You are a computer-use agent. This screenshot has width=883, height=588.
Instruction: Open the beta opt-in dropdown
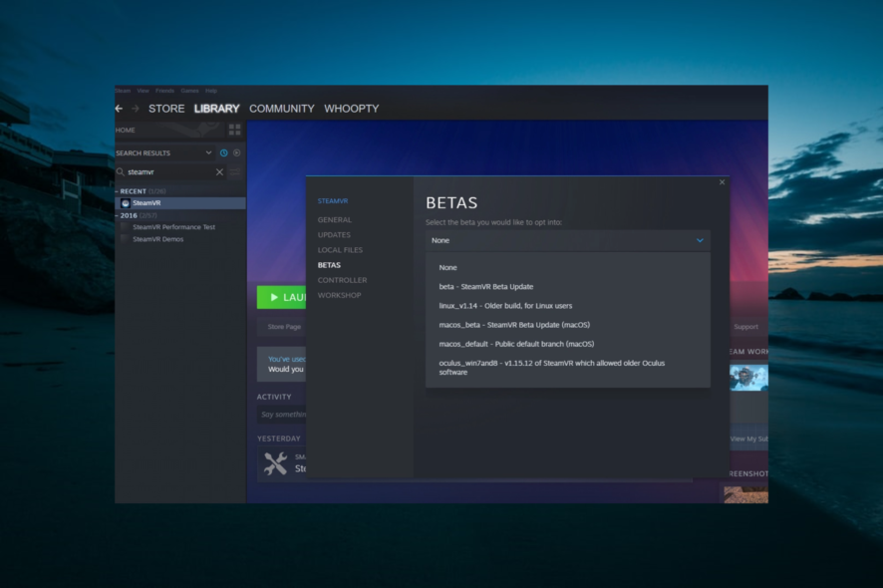click(x=568, y=240)
